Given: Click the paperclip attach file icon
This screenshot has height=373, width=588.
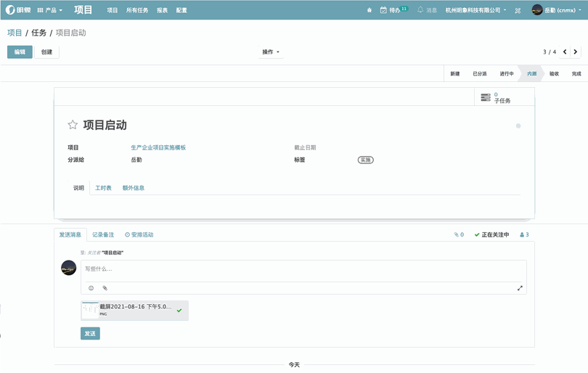Looking at the screenshot, I should point(105,288).
